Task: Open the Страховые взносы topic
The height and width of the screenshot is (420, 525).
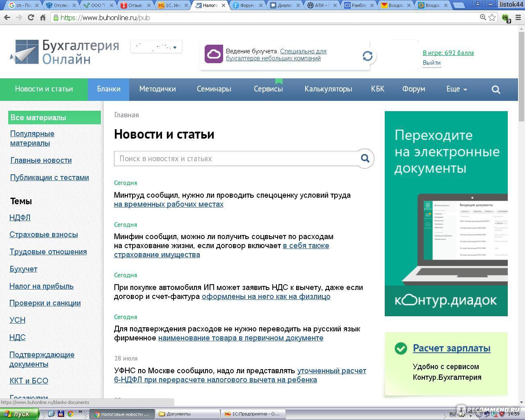Action: tap(43, 235)
